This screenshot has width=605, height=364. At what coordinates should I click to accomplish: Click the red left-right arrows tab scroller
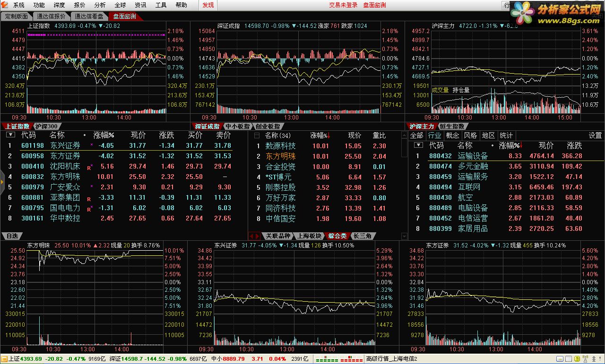[254, 236]
